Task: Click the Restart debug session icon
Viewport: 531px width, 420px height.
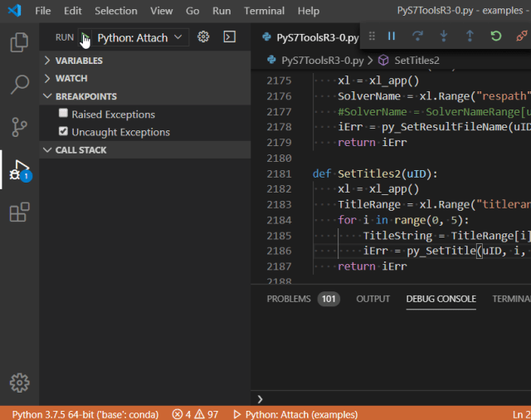Action: tap(495, 37)
